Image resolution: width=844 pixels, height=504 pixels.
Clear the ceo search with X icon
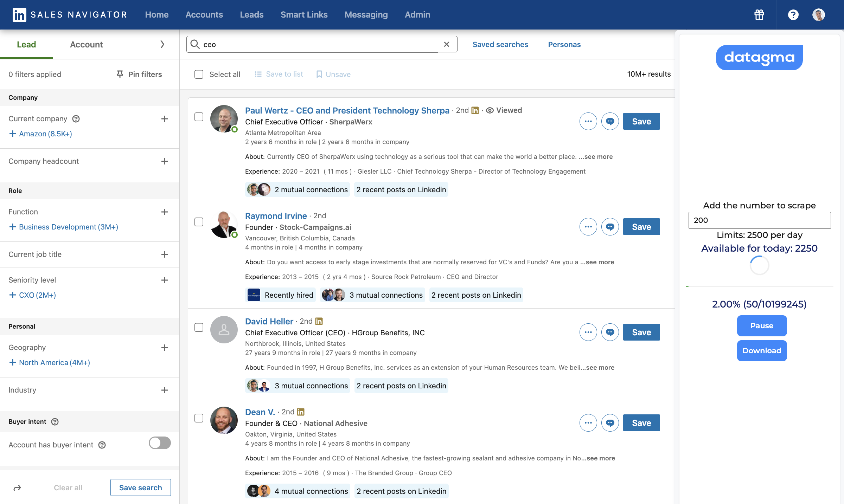click(447, 44)
